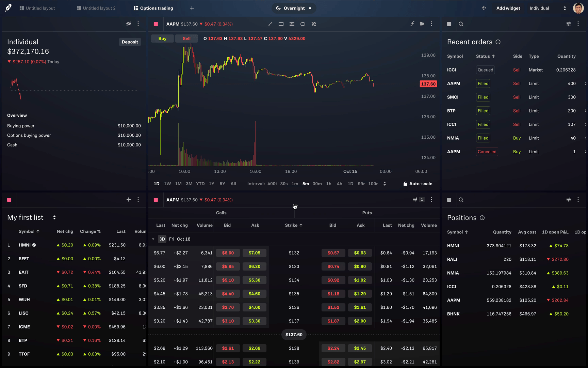Screen dimensions: 588x368
Task: Click the candlestick chart type icon
Action: [422, 24]
